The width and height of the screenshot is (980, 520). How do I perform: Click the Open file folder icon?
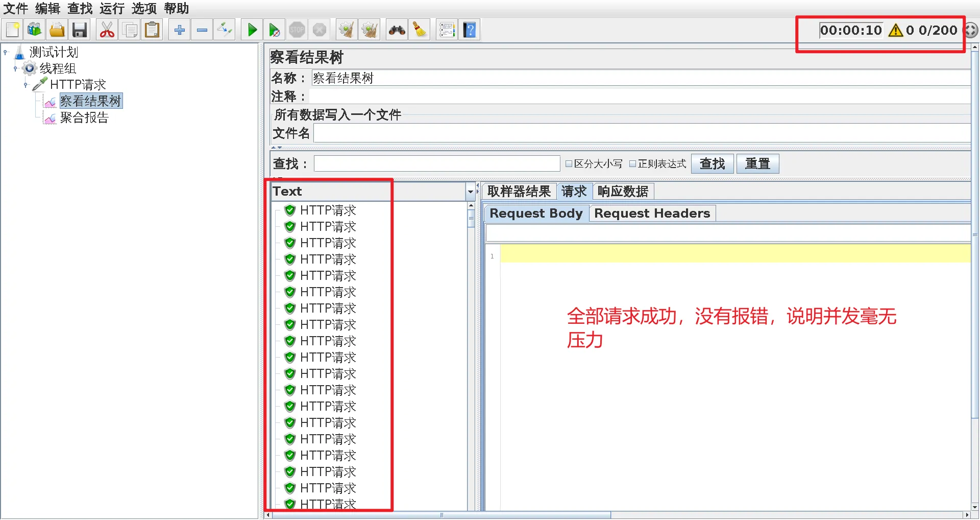[57, 30]
